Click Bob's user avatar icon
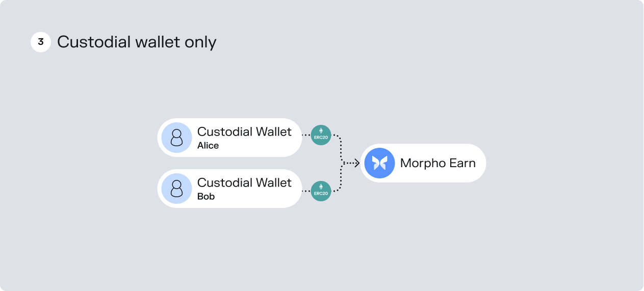 [176, 189]
